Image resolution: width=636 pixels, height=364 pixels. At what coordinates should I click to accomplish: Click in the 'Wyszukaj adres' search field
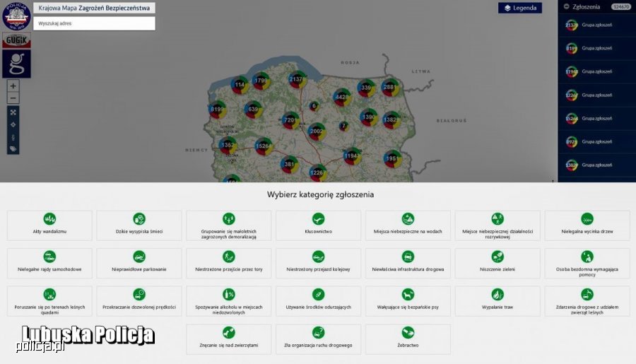click(94, 23)
